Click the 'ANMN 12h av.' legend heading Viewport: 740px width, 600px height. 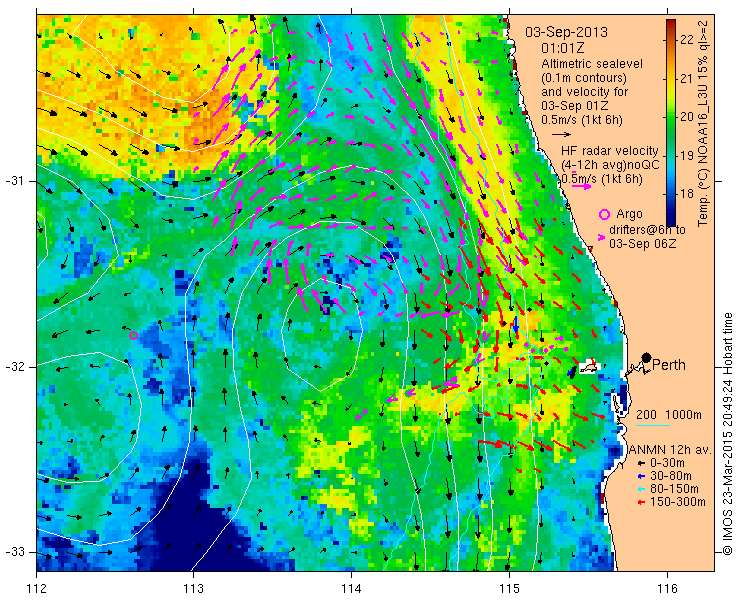coord(670,449)
